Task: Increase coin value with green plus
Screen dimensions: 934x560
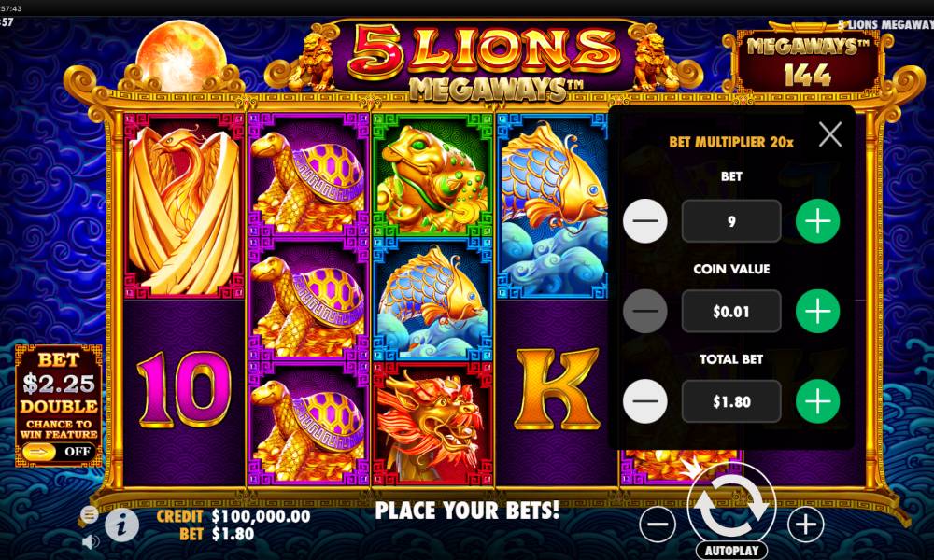Action: 818,311
